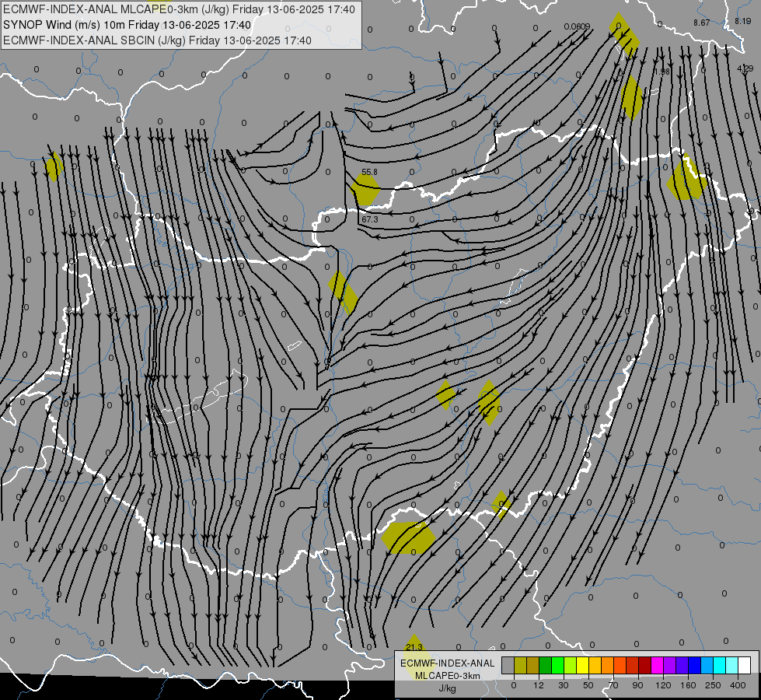Select the dark green legend swatch
761x700 pixels.
(x=546, y=665)
